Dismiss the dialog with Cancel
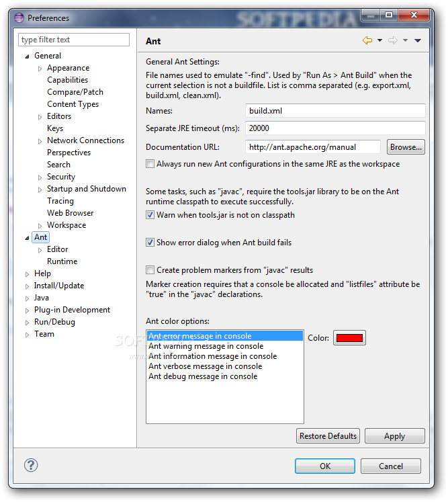Viewport: 448px width, 502px height. click(x=391, y=466)
